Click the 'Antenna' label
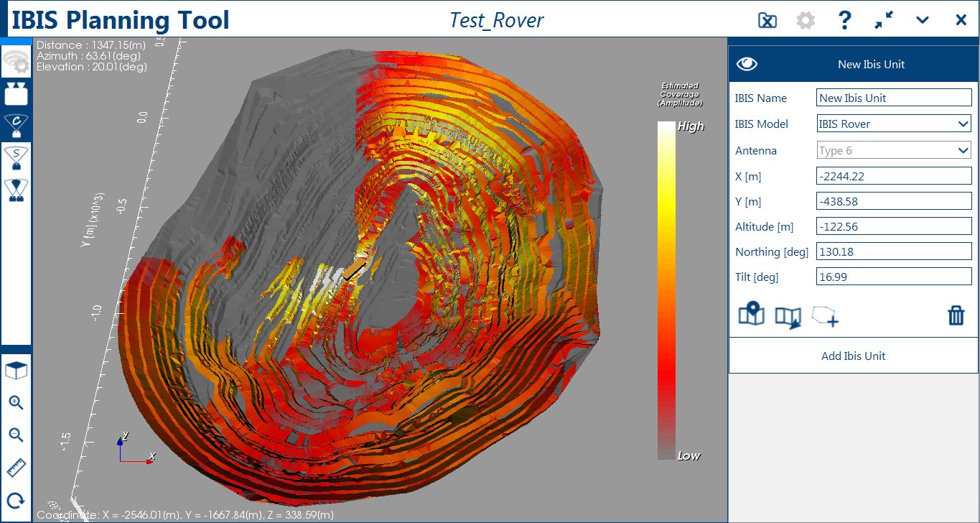The image size is (980, 523). 756,150
